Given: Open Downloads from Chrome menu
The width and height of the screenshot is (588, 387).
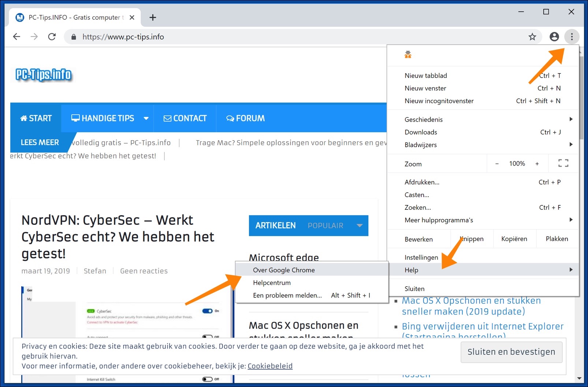Looking at the screenshot, I should tap(483, 132).
